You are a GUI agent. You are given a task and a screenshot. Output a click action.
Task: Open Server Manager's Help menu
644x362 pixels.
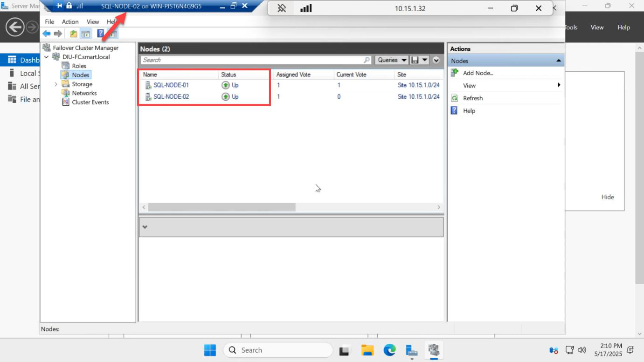tap(623, 27)
